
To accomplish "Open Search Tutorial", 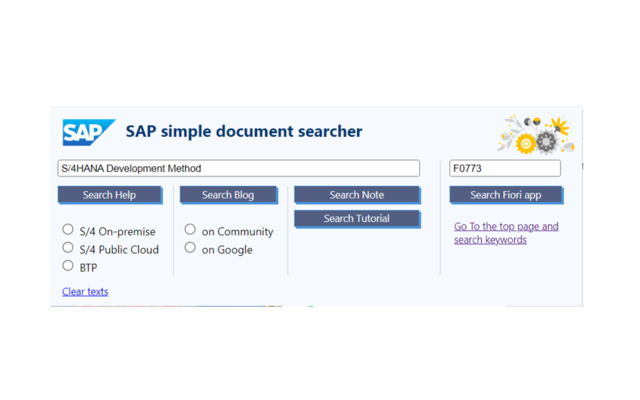I will (357, 219).
